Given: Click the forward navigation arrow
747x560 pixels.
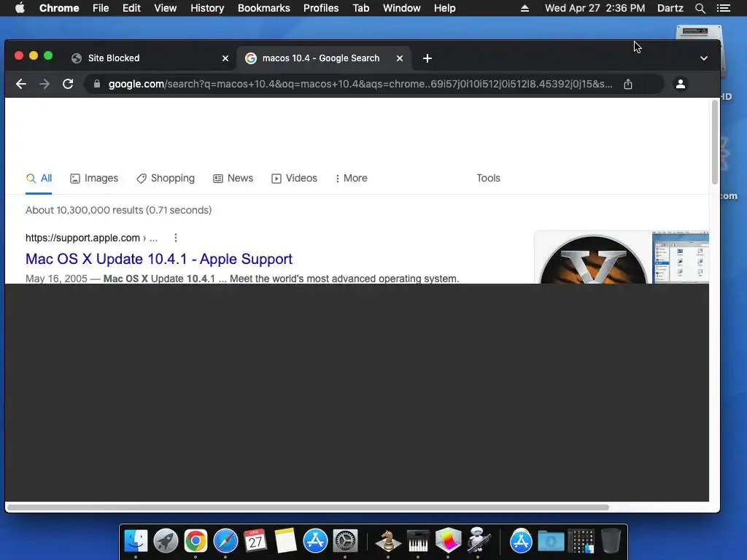Looking at the screenshot, I should 44,85.
